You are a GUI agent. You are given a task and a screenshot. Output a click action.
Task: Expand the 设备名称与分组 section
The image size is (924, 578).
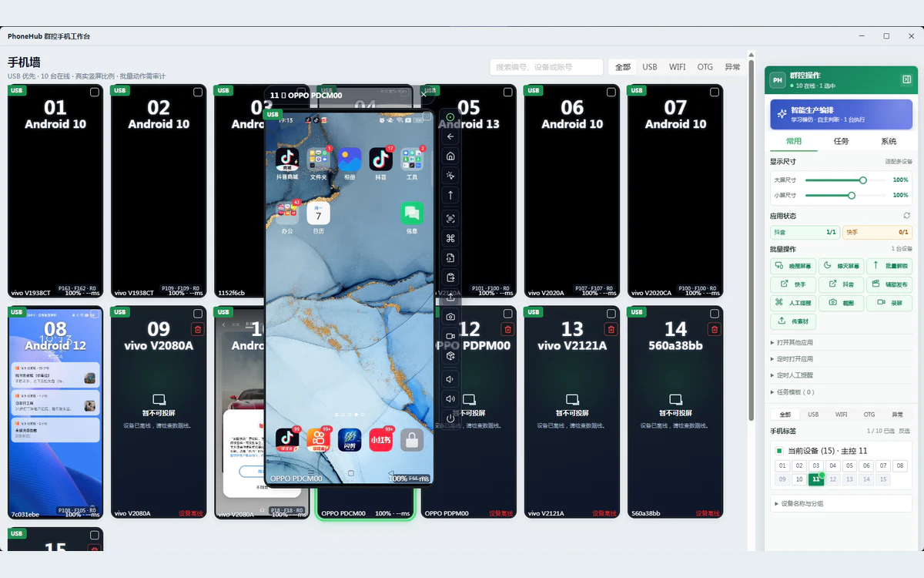pos(841,503)
